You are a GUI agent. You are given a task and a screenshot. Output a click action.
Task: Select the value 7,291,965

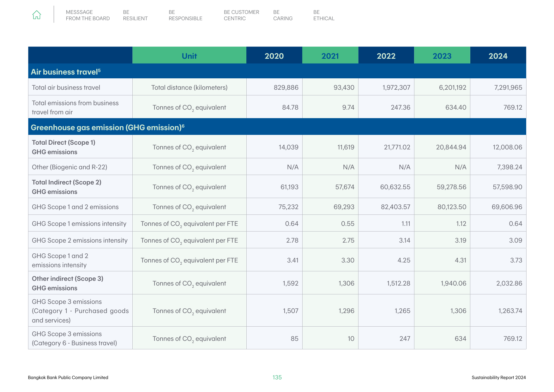click(508, 87)
